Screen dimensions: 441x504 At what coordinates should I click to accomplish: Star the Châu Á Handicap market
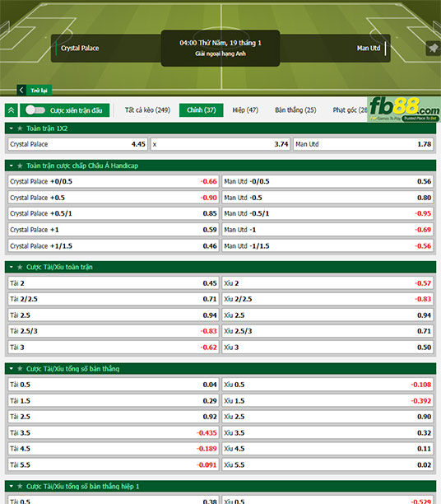point(20,166)
